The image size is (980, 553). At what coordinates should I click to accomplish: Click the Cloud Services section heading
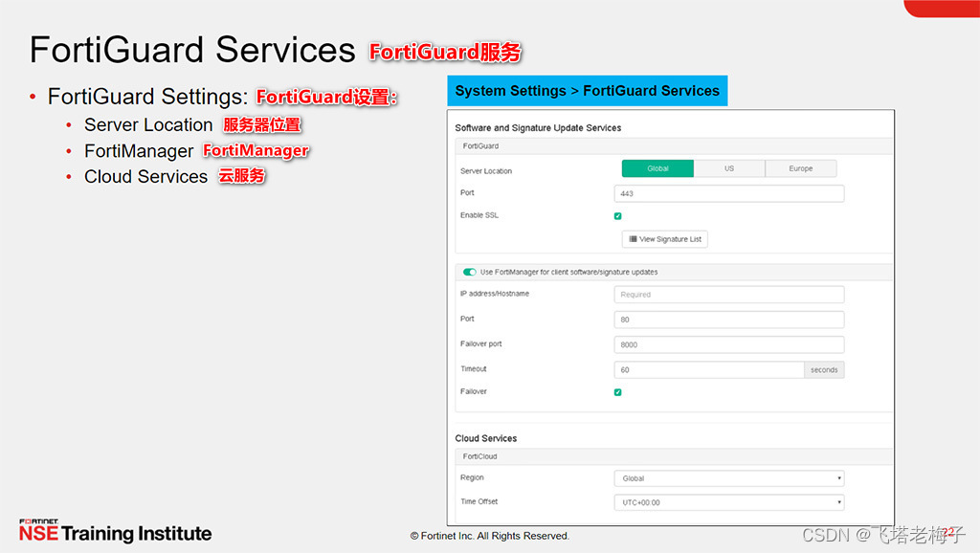(x=485, y=438)
